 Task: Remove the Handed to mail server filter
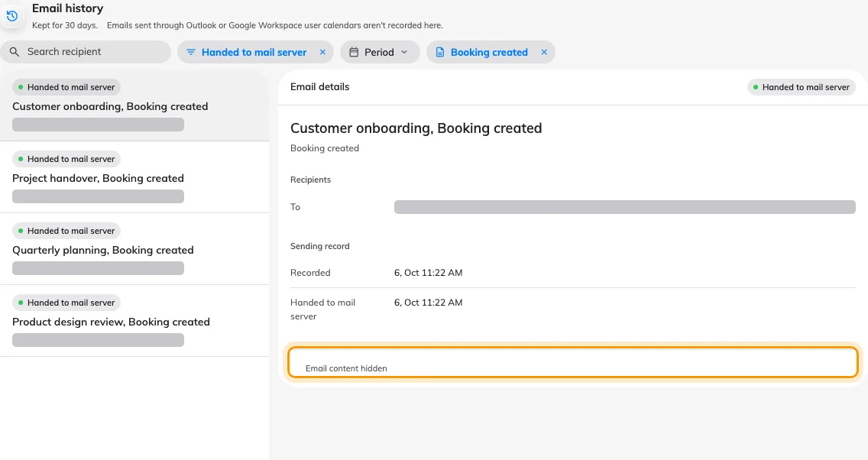coord(322,52)
